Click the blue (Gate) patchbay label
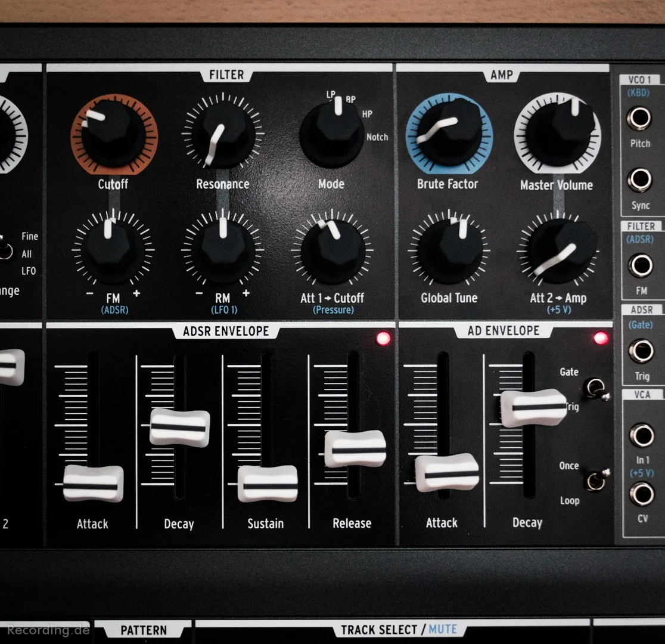The image size is (665, 644). (x=641, y=325)
